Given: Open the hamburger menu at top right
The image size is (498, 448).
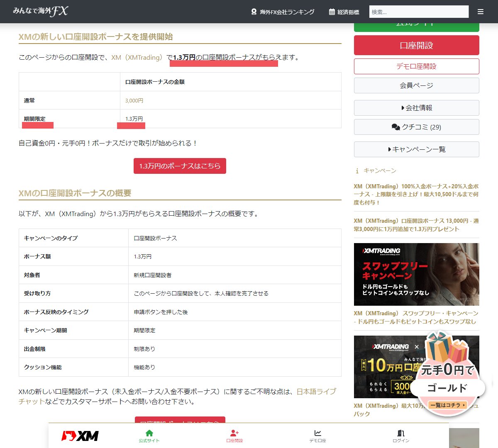Looking at the screenshot, I should point(480,12).
